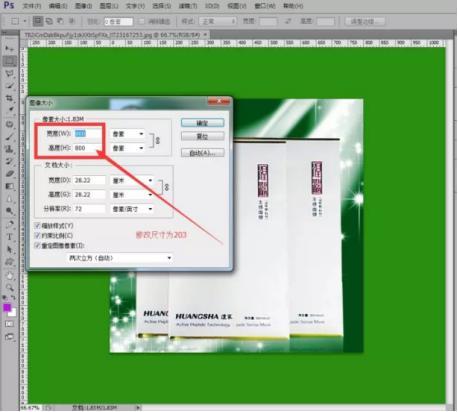This screenshot has height=412, width=458.
Task: Open pixel height unit dropdown 像素
Action: tap(127, 148)
